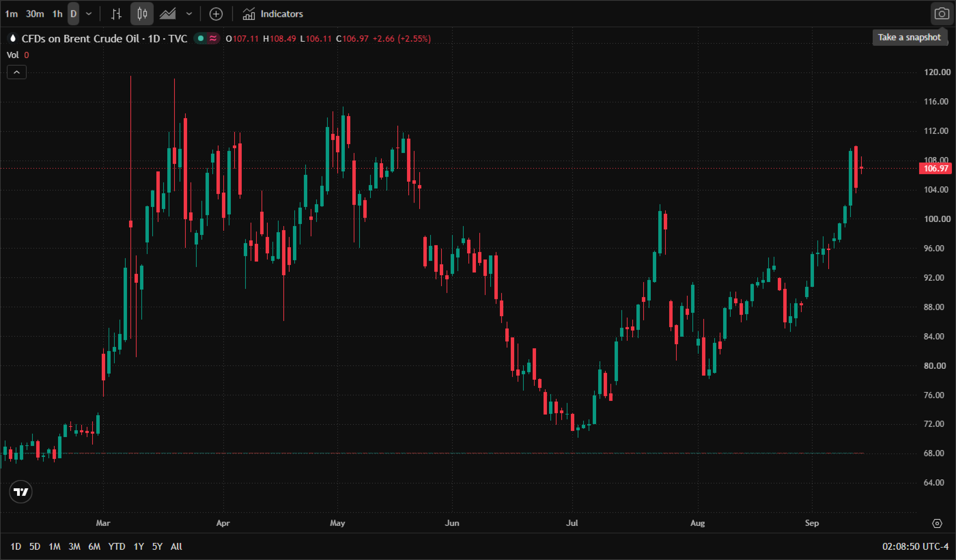Set the range to 1D
Screen dimensions: 956x560
click(x=16, y=547)
